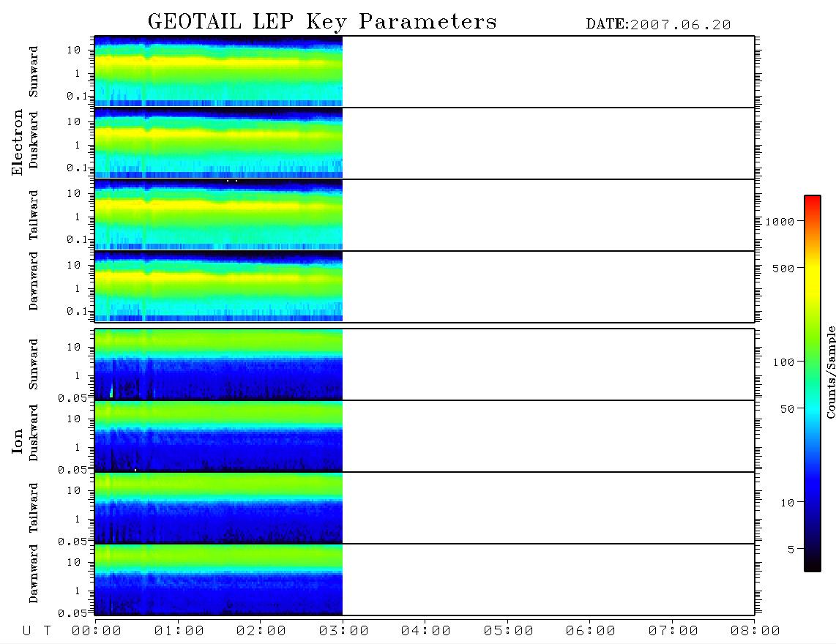Image resolution: width=836 pixels, height=644 pixels.
Task: Select the Electron "Dawnward" panel label
Action: (34, 282)
